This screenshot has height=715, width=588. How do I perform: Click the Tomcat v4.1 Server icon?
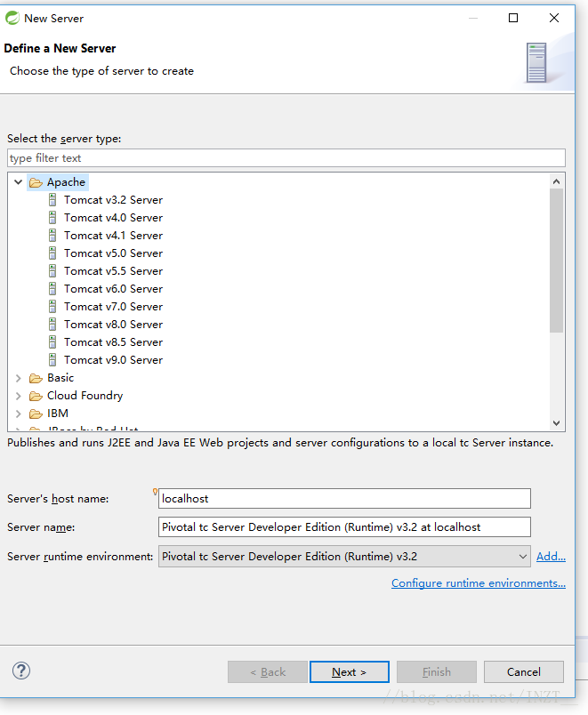(52, 236)
